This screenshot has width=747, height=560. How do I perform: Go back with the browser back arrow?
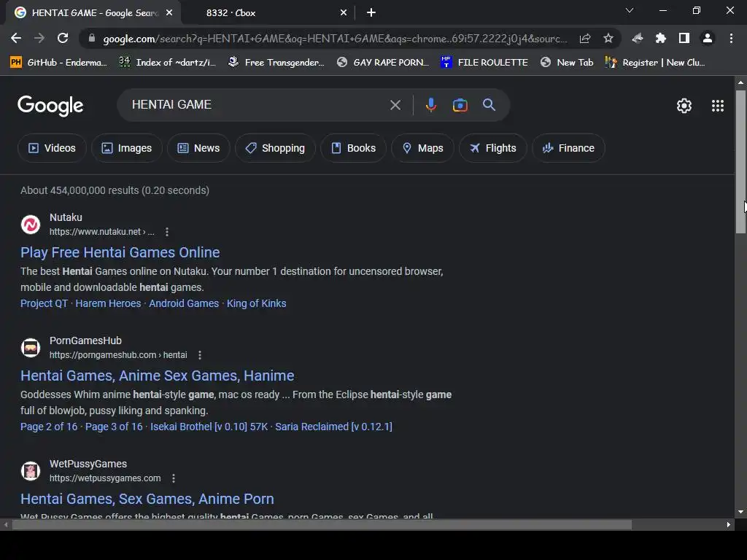pos(16,38)
